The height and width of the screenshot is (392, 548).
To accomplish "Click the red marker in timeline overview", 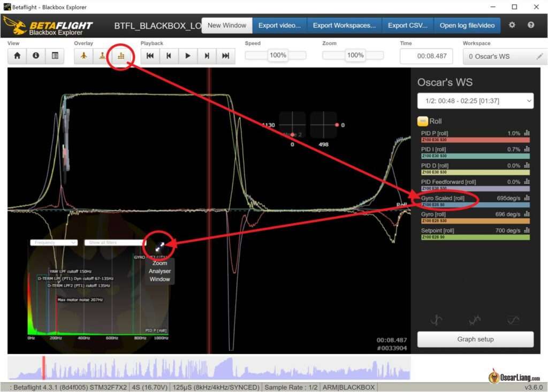I will (44, 367).
